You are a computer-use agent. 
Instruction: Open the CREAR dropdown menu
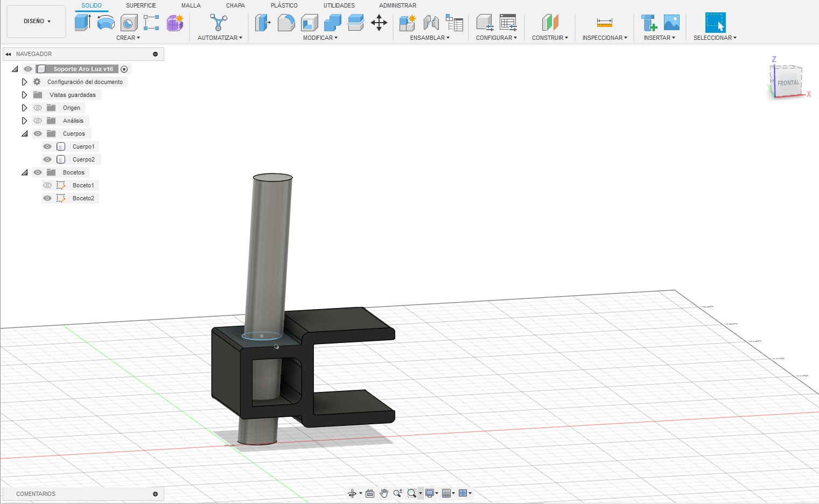point(128,38)
